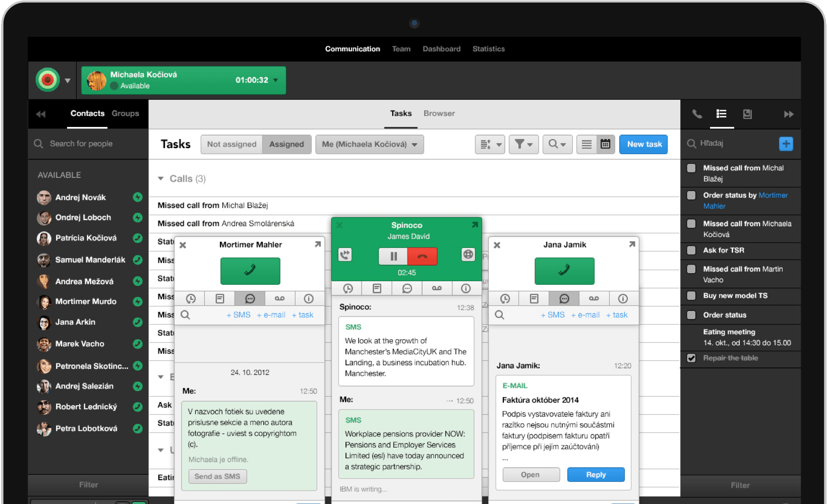Screen dimensions: 827x504
Task: Open voicemail tab in Jana Jamik card
Action: (594, 298)
